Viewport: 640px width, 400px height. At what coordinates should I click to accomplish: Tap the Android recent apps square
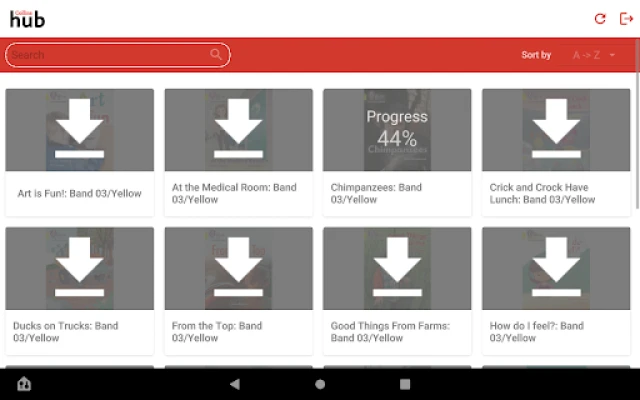[x=405, y=384]
